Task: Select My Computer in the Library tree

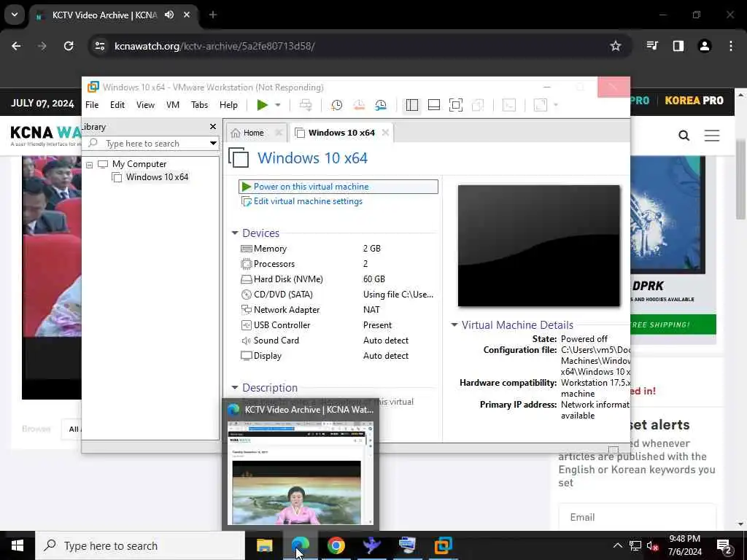Action: [139, 164]
